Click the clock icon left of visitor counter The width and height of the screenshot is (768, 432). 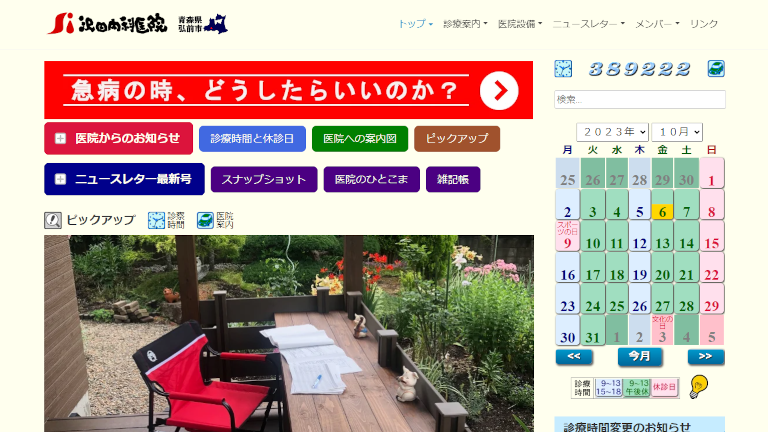tap(563, 69)
